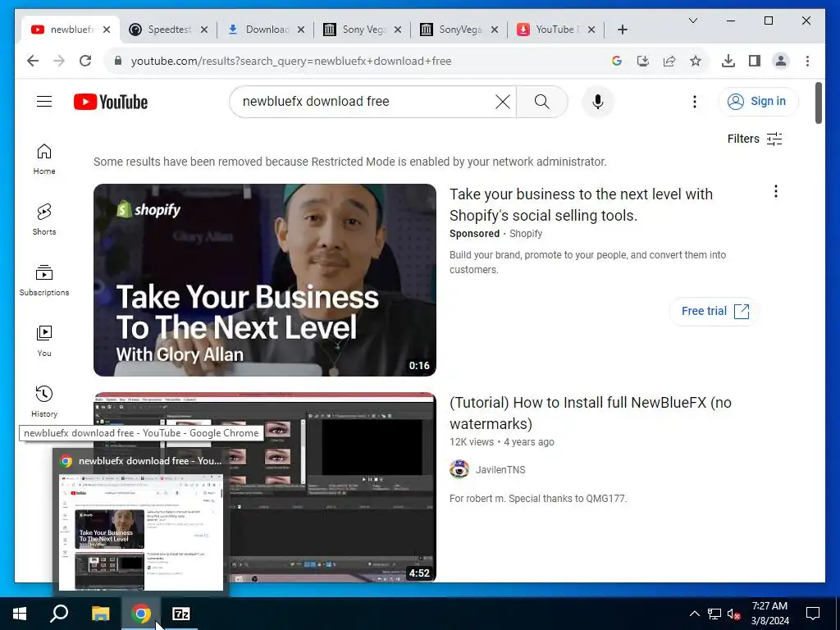Open the Windows Start menu
This screenshot has height=630, width=840.
coord(20,614)
